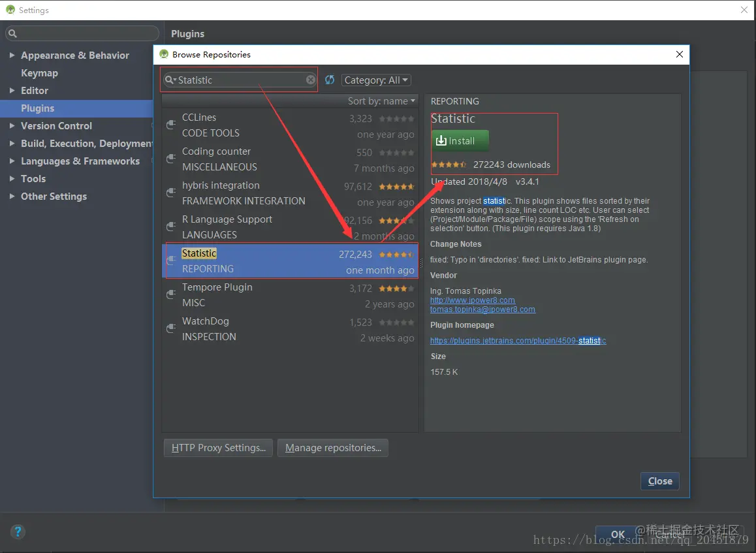Open HTTP Proxy Settings
Image resolution: width=756 pixels, height=553 pixels.
(x=219, y=448)
